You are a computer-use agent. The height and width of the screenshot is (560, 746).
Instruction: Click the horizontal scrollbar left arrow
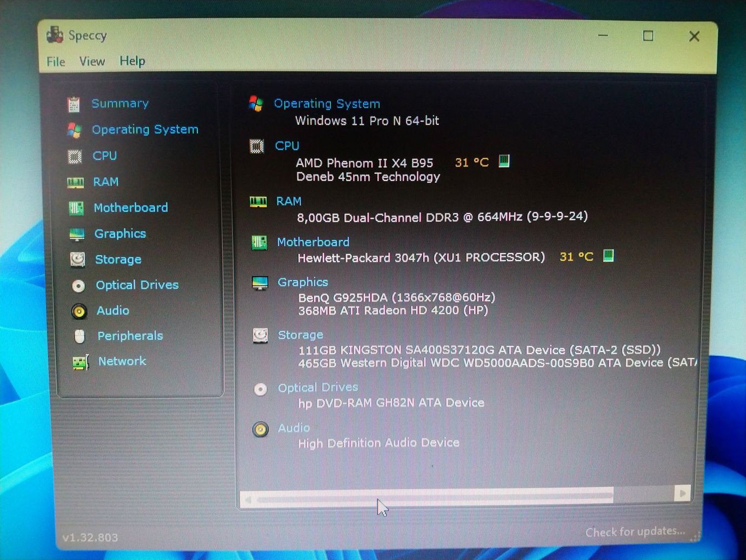click(x=248, y=500)
